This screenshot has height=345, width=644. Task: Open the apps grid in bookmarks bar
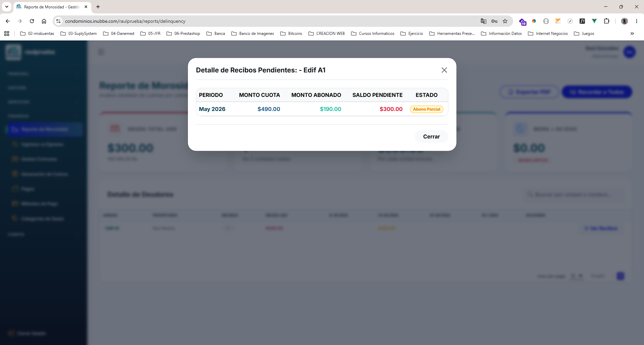[7, 34]
